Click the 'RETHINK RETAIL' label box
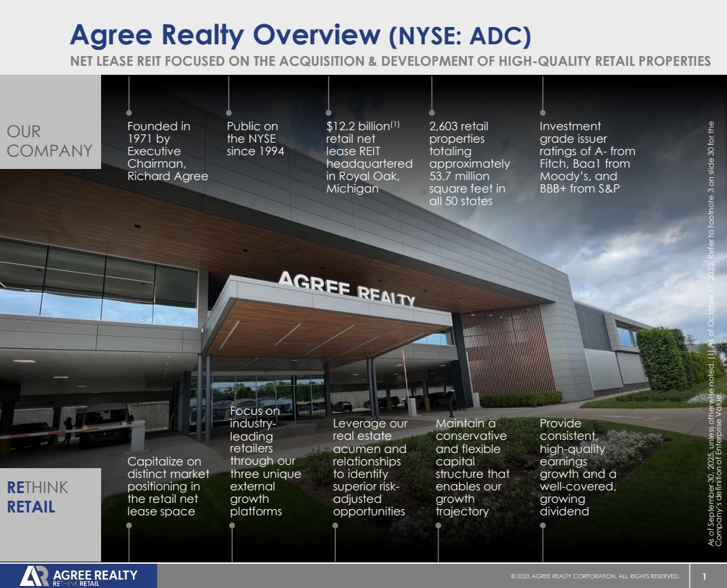727x588 pixels. pyautogui.click(x=50, y=515)
